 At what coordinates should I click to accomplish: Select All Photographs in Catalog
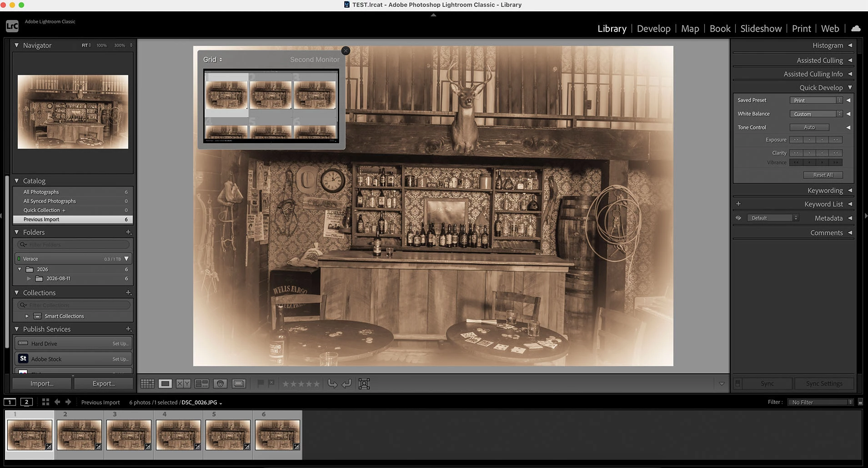tap(73, 192)
